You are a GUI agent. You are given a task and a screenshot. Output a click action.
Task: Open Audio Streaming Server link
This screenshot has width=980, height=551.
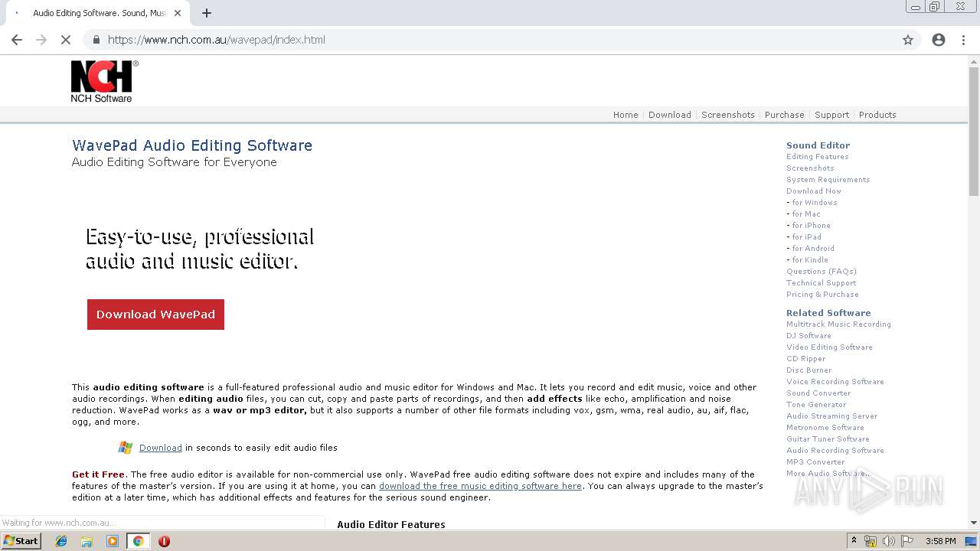(x=831, y=416)
